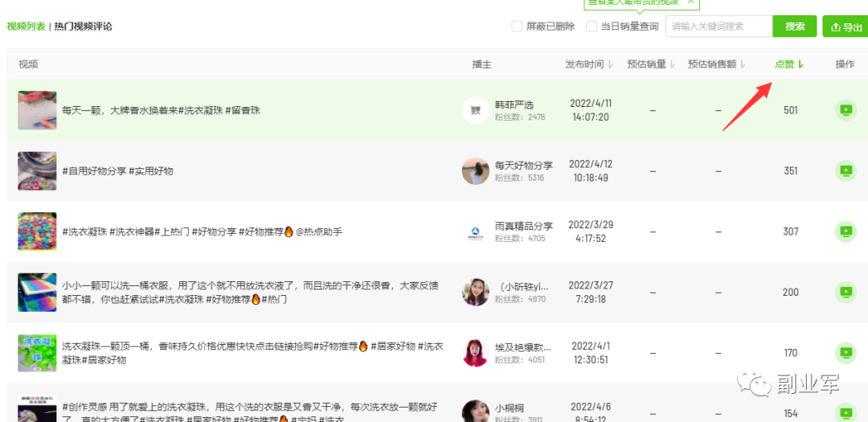Viewport: 868px width, 422px height.
Task: Click the green 搜索 button
Action: point(795,26)
